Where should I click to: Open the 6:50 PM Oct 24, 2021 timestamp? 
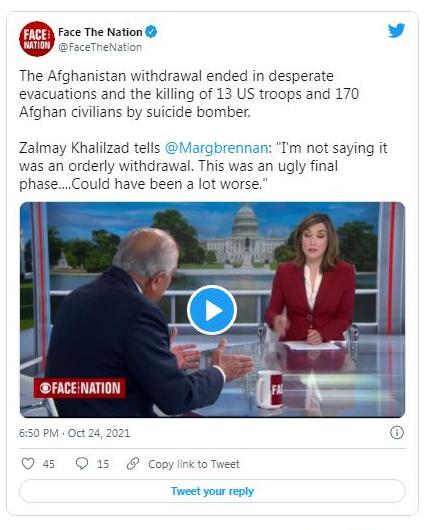(x=74, y=433)
